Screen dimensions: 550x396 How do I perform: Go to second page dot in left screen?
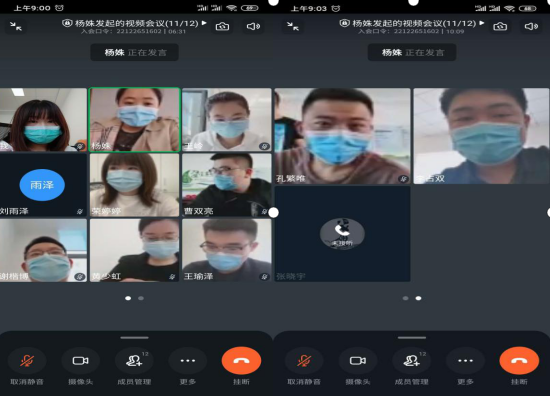[x=141, y=298]
